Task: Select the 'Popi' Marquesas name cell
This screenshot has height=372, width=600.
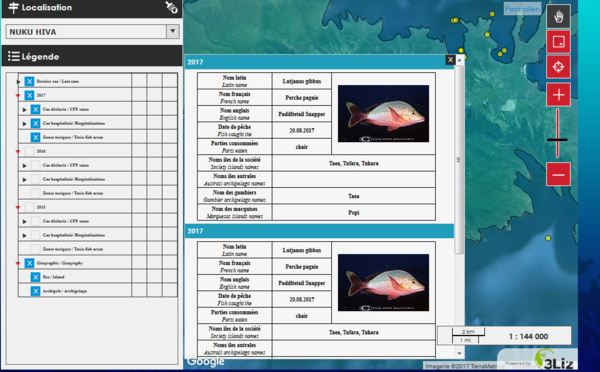Action: [x=354, y=212]
